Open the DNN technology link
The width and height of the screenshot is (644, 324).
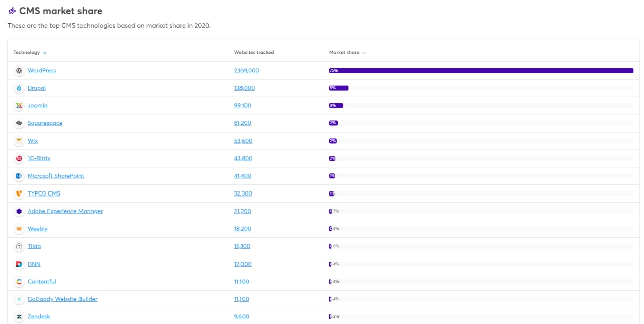click(x=34, y=265)
